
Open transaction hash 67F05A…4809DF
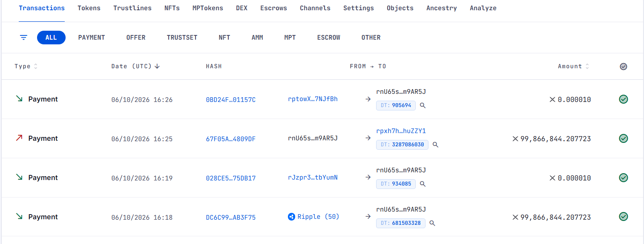pyautogui.click(x=231, y=139)
